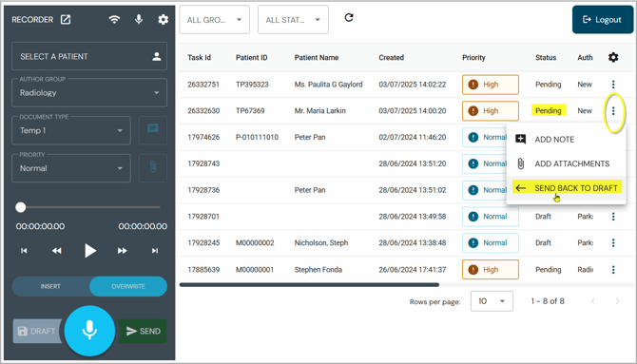
Task: Click the Select a Patient field
Action: click(x=89, y=56)
